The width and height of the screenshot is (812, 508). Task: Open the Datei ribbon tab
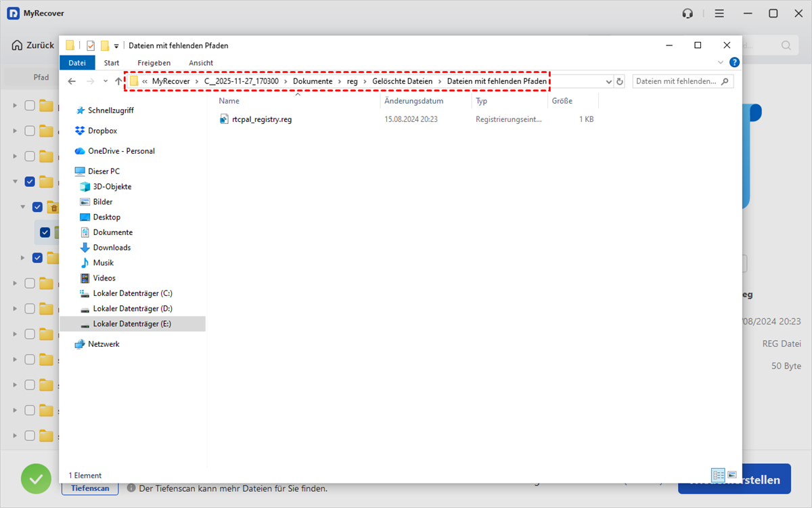point(77,62)
